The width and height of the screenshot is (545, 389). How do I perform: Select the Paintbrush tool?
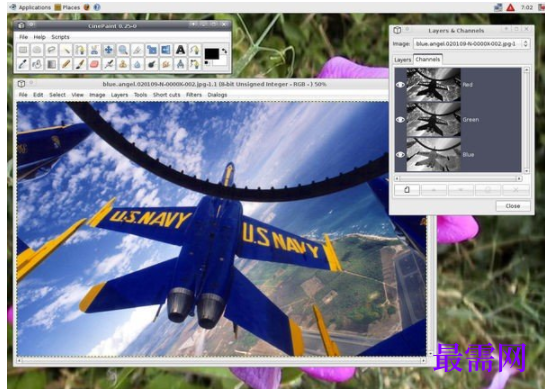click(x=80, y=64)
